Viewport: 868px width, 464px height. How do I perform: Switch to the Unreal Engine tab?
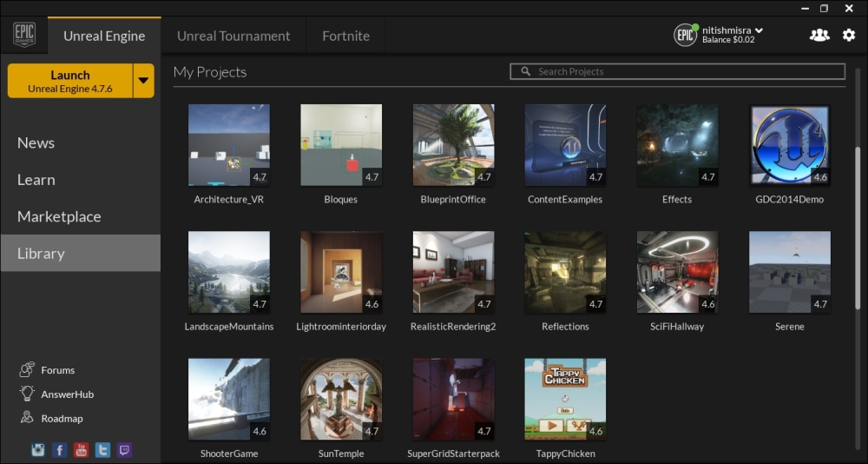click(x=104, y=36)
